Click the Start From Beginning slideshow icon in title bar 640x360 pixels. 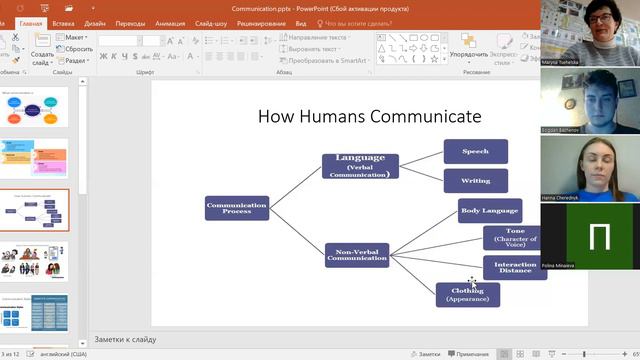44,8
